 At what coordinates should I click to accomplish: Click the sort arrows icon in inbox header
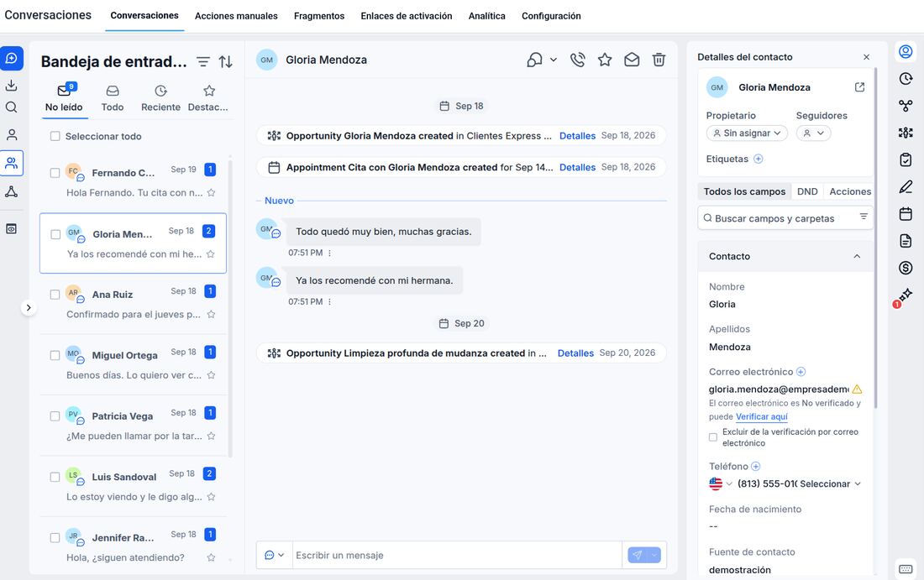coord(226,61)
